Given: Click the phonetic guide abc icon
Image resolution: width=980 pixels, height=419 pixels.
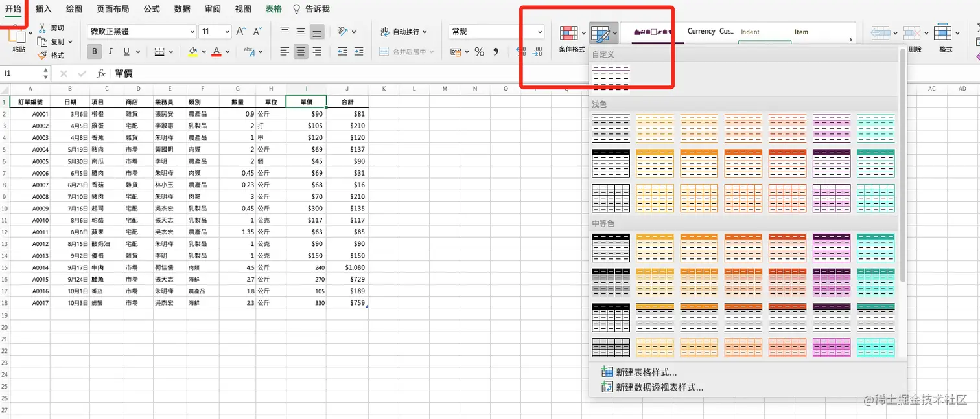Looking at the screenshot, I should (x=249, y=51).
